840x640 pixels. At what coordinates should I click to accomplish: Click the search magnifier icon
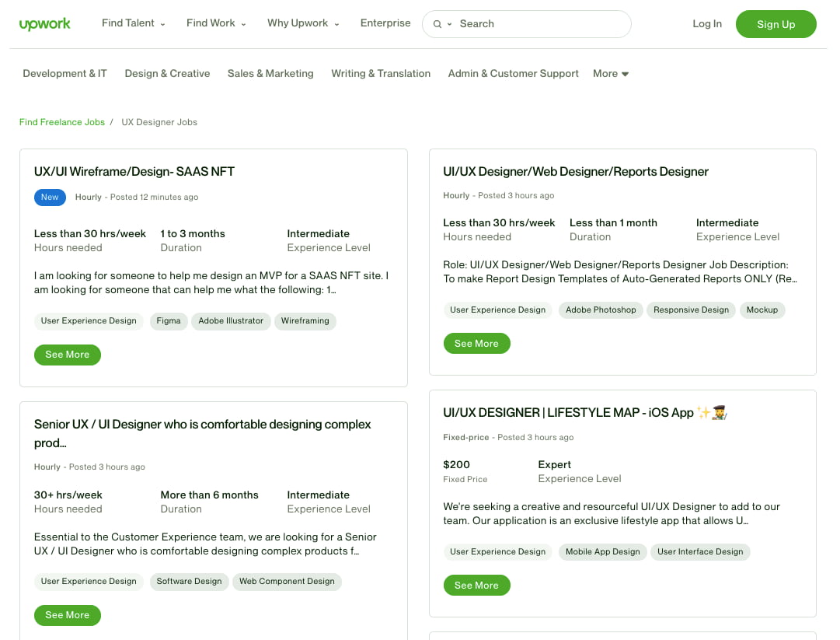pyautogui.click(x=437, y=24)
